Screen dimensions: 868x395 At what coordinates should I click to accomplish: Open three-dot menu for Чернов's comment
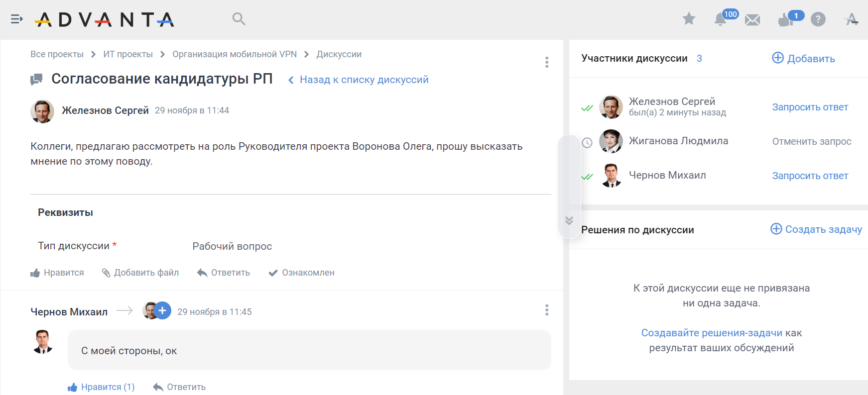[547, 310]
